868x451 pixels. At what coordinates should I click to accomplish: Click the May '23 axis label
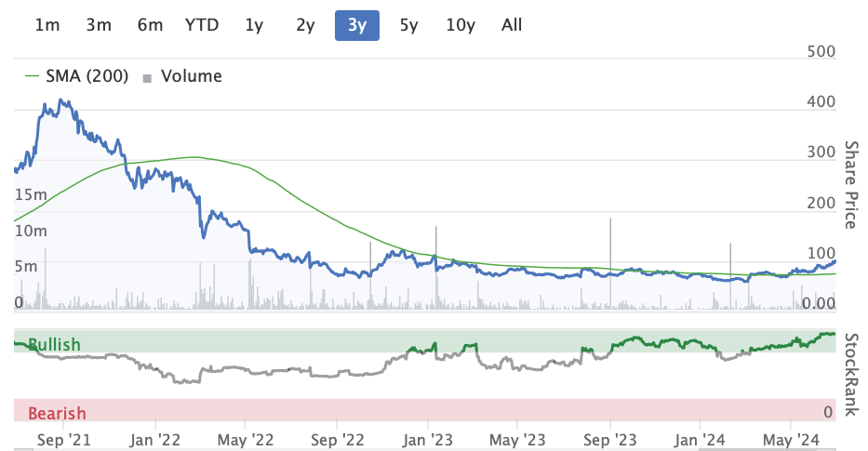point(517,440)
